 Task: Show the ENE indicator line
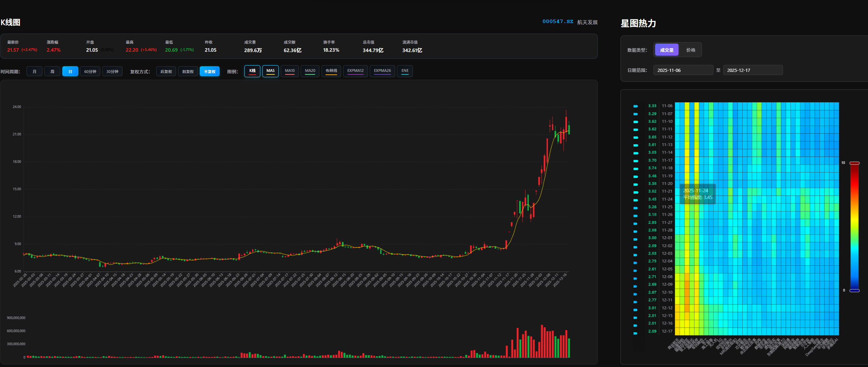pyautogui.click(x=405, y=71)
